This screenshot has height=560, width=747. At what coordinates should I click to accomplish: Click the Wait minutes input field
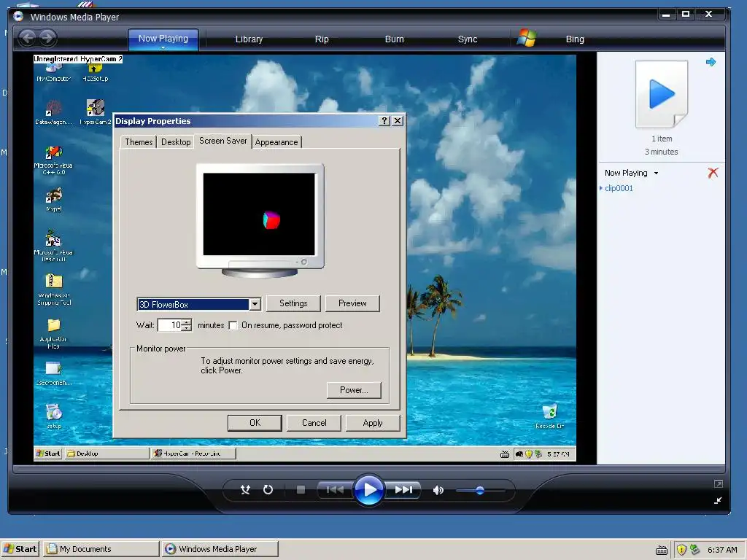pyautogui.click(x=170, y=325)
